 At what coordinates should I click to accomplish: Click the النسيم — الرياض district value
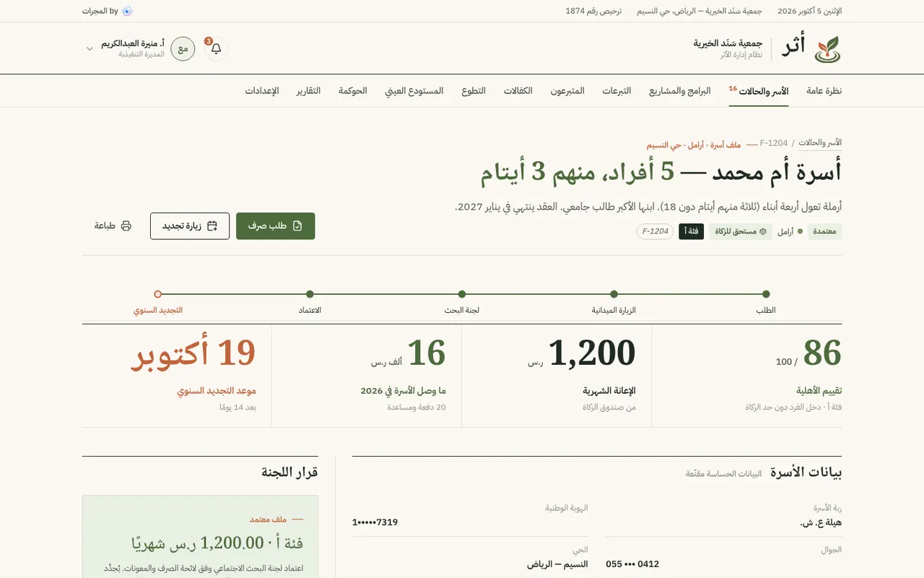point(558,564)
